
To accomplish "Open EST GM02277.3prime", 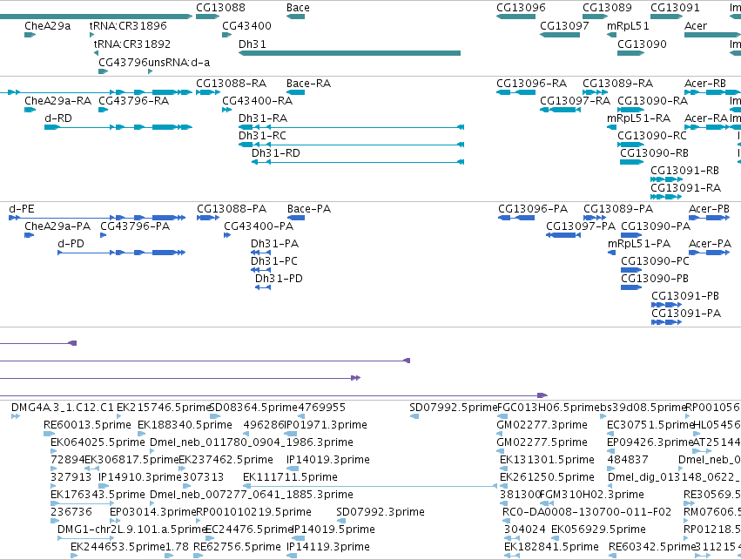I will (542, 425).
